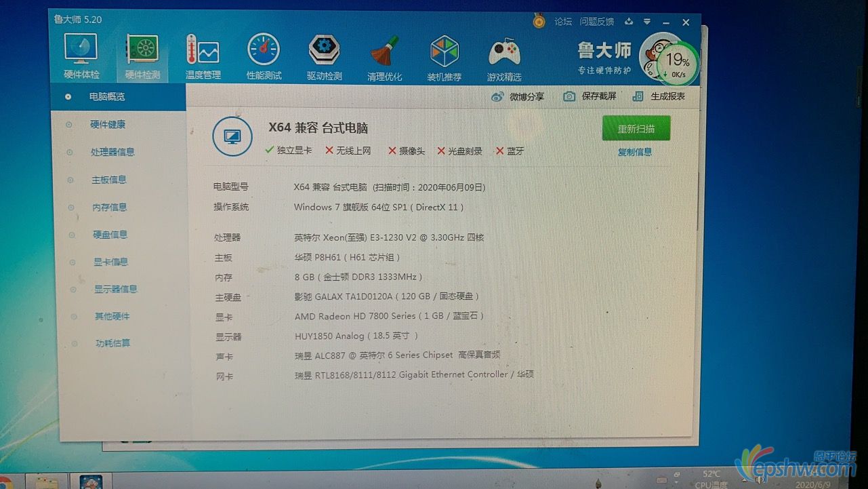Screen dimensions: 868x489
Task: Click the gold medal icon in title bar
Action: point(539,22)
